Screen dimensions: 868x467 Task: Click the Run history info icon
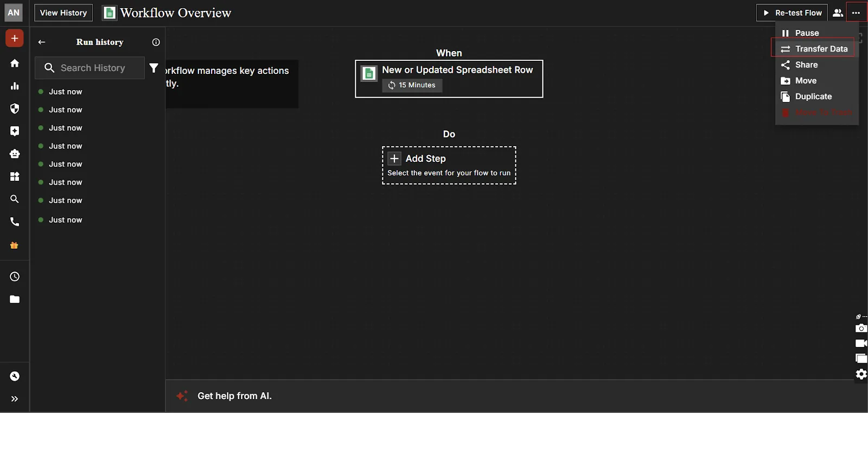pyautogui.click(x=156, y=42)
